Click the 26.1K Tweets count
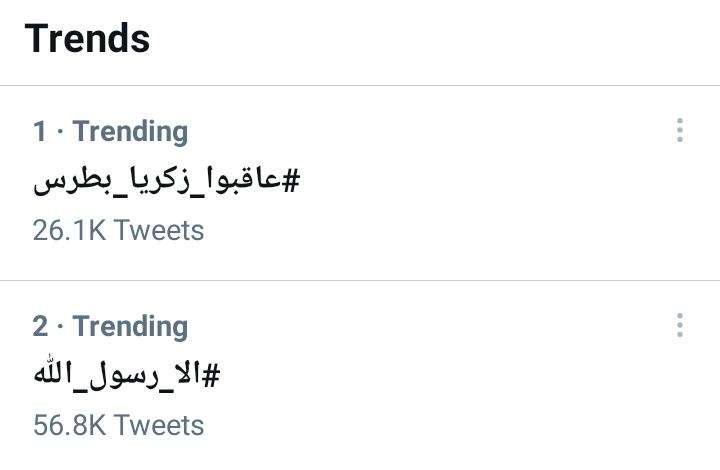 [118, 230]
